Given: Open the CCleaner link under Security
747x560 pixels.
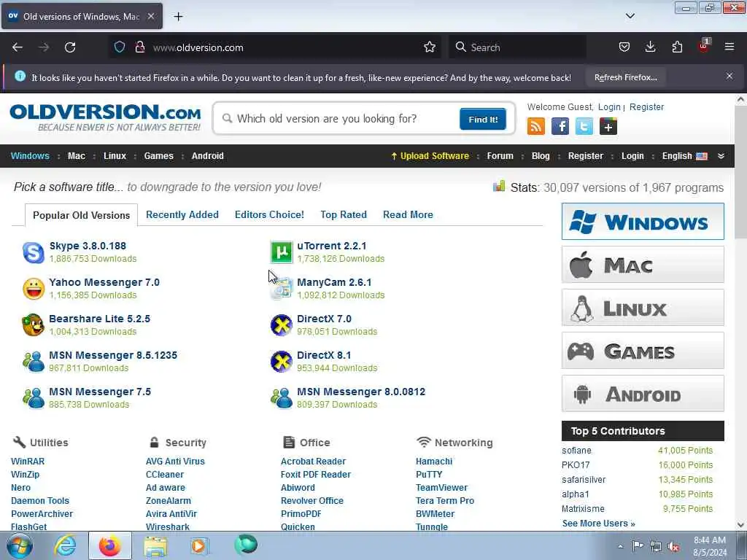Looking at the screenshot, I should click(x=164, y=475).
